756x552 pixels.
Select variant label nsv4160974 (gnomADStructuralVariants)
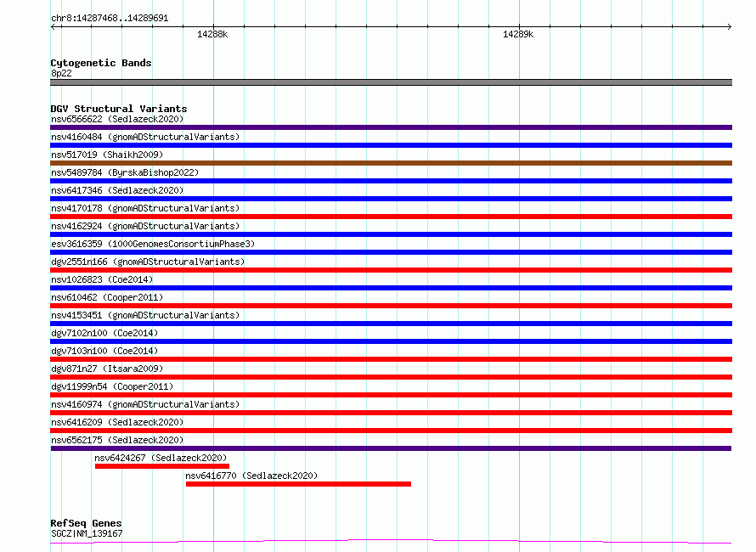tap(145, 404)
